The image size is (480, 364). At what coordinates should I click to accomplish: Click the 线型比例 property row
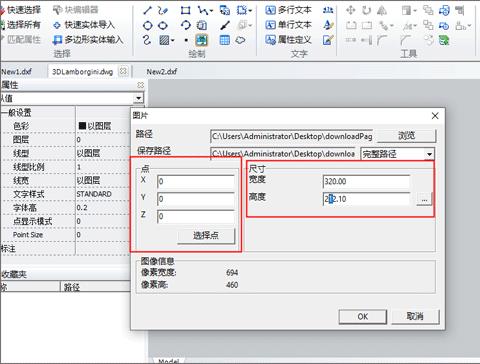tap(66, 167)
